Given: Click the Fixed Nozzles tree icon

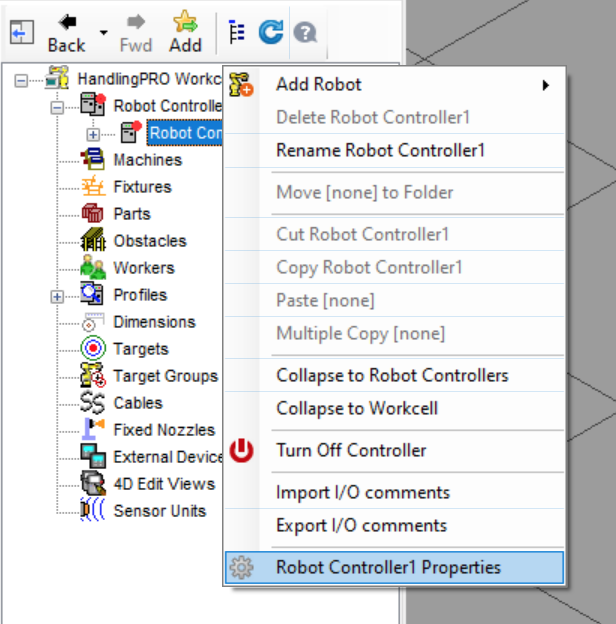Looking at the screenshot, I should pos(93,429).
